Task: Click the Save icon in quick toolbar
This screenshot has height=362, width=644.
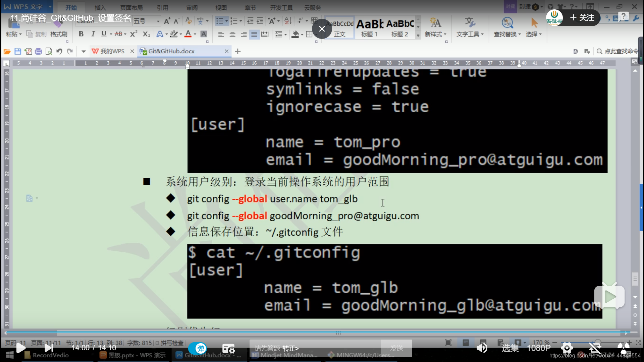Action: point(18,51)
